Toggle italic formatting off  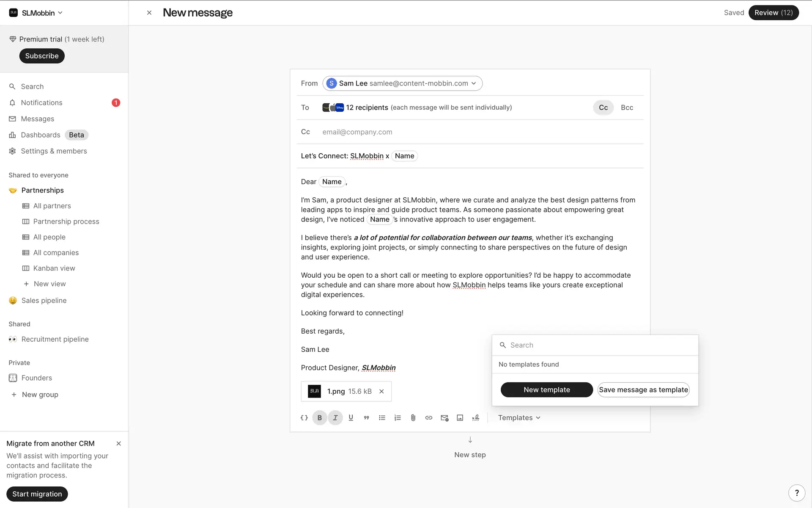(335, 417)
